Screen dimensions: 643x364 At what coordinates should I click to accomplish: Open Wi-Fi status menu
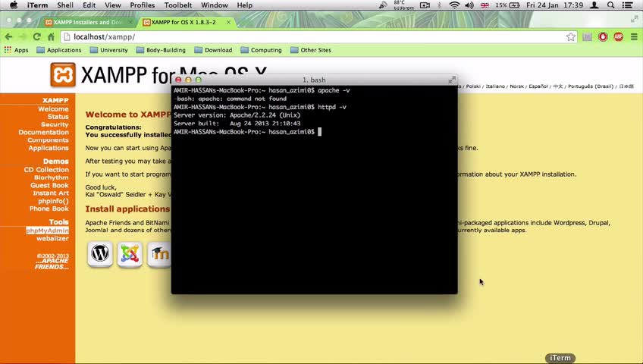coord(454,5)
